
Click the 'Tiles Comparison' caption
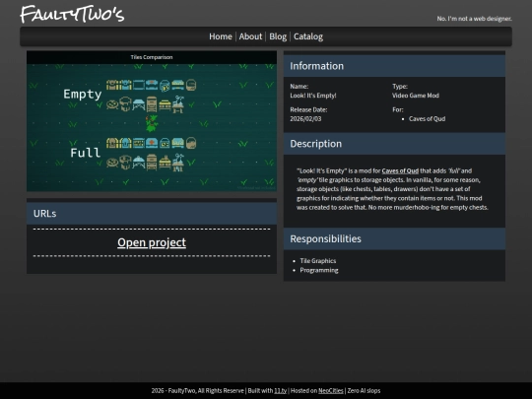[152, 57]
